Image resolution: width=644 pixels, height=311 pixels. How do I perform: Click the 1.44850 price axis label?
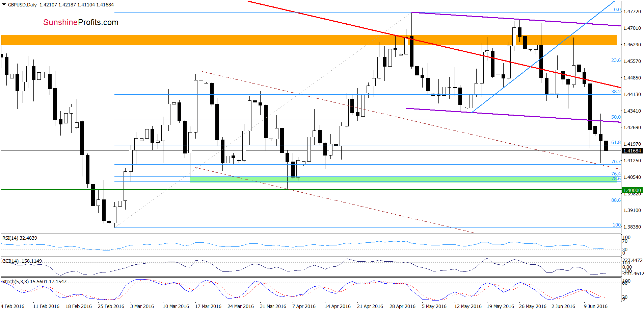pos(632,78)
